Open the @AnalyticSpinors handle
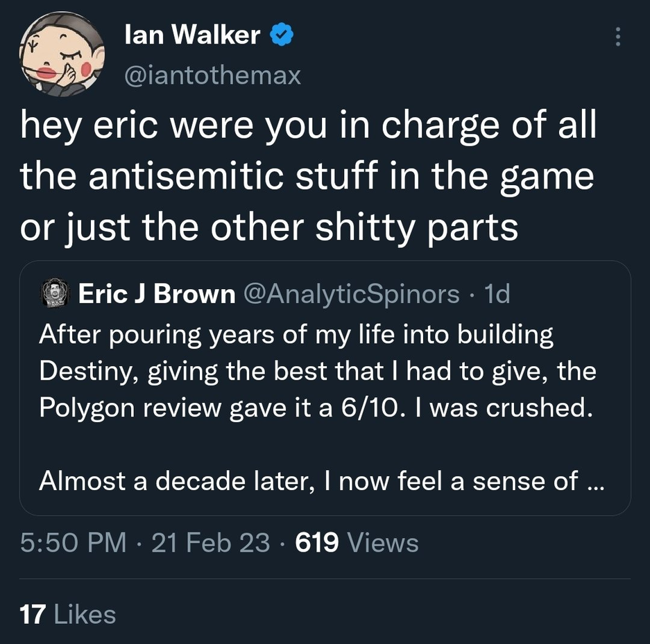Viewport: 650px width, 644px height. click(350, 295)
